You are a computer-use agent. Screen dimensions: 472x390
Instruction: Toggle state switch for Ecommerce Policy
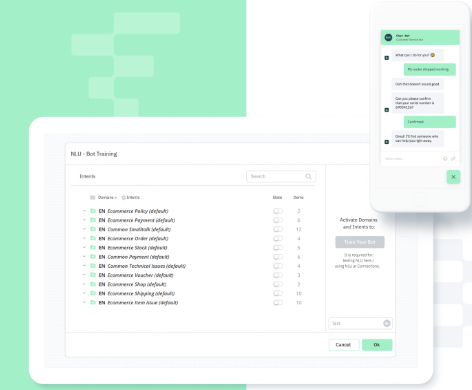(x=278, y=211)
